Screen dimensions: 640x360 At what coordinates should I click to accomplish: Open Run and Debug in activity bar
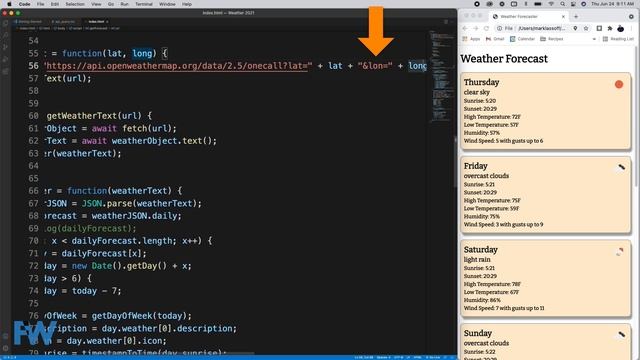5,60
